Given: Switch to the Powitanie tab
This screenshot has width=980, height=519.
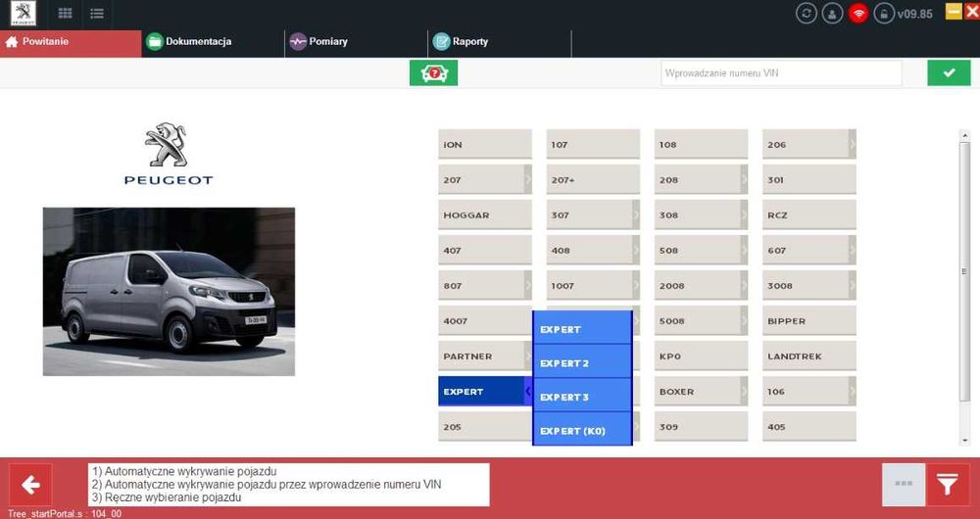Looking at the screenshot, I should [71, 42].
